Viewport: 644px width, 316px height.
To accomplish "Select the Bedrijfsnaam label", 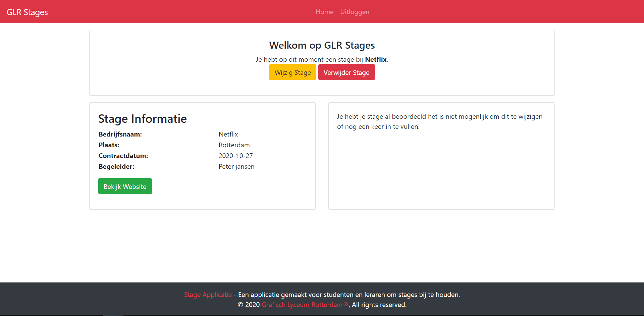I will click(120, 134).
